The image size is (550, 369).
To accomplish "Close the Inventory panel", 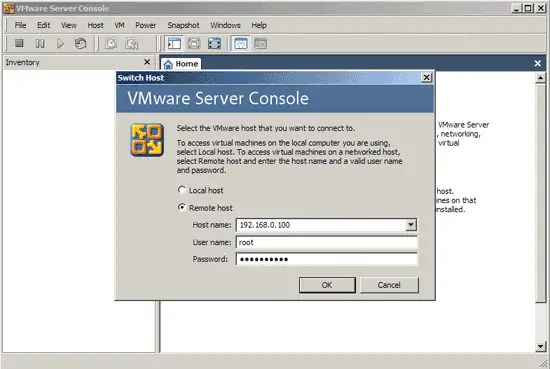I will tap(147, 62).
